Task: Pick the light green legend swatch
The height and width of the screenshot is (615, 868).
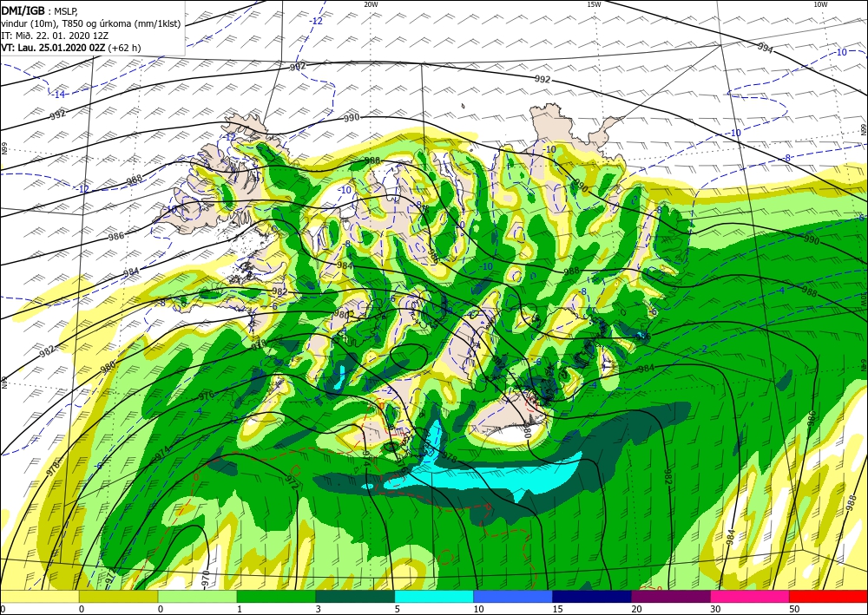Action: click(198, 596)
